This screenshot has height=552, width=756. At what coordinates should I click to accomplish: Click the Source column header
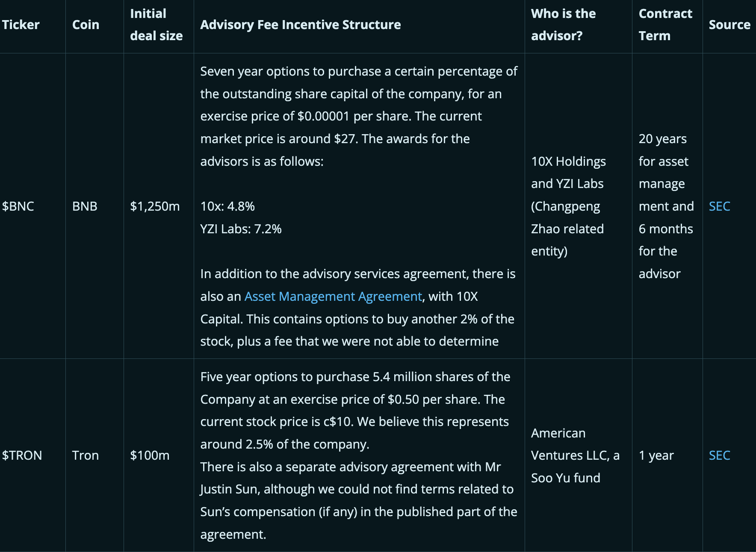coord(729,25)
